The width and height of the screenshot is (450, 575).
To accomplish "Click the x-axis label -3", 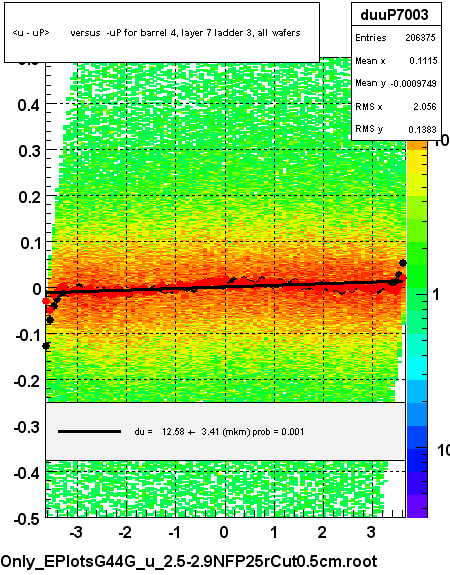I will (x=76, y=532).
